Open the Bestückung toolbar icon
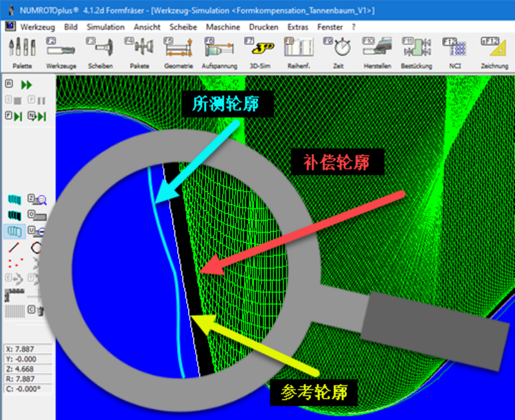The image size is (515, 420). click(417, 50)
